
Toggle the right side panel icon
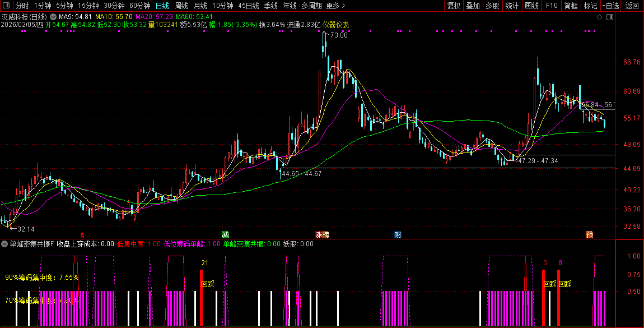[609, 17]
